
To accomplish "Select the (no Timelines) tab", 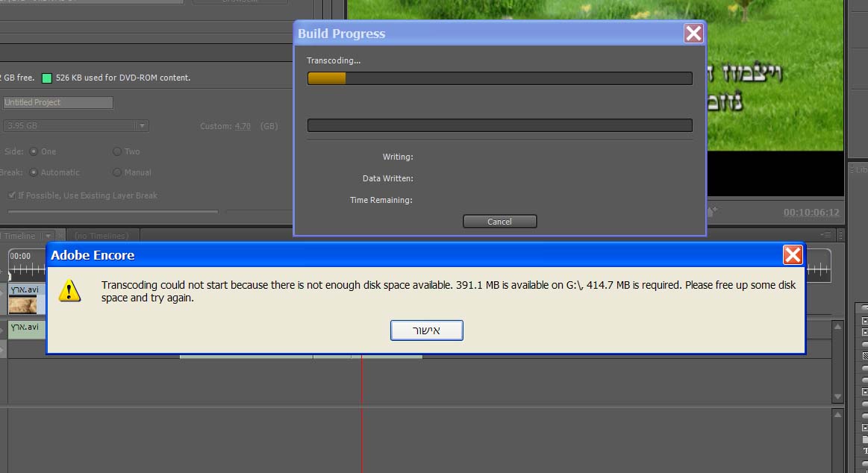I will click(102, 236).
